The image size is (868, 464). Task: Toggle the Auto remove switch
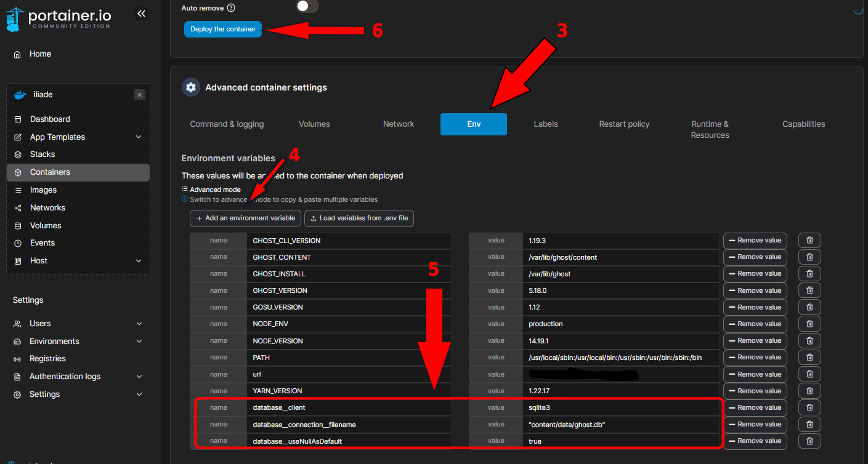307,7
